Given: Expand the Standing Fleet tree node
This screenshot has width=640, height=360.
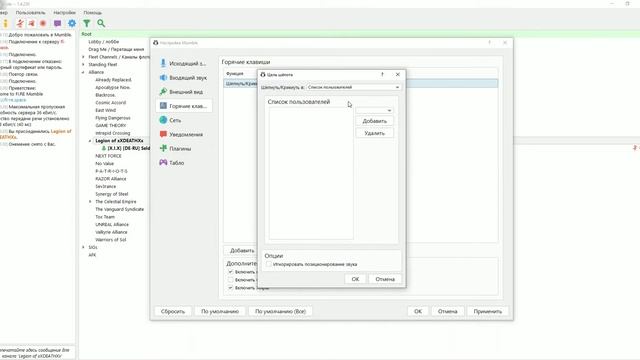Looking at the screenshot, I should [83, 64].
